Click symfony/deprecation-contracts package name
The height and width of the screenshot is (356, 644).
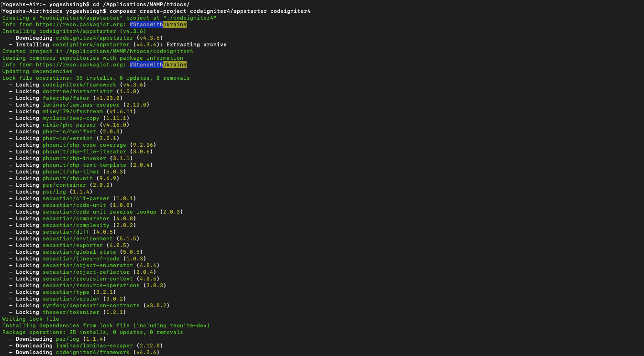click(91, 305)
